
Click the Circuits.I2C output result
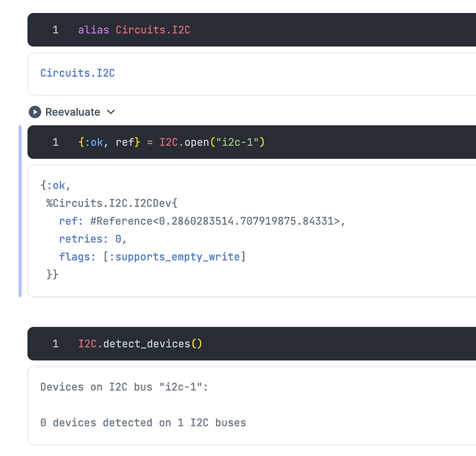[x=78, y=73]
